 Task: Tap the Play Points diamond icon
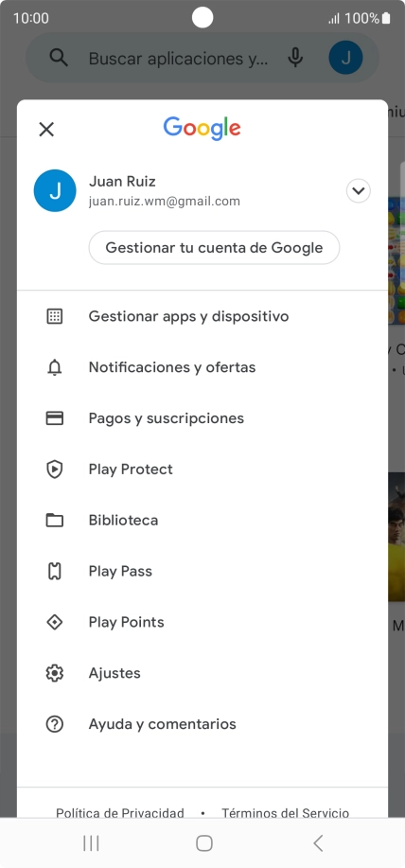54,622
